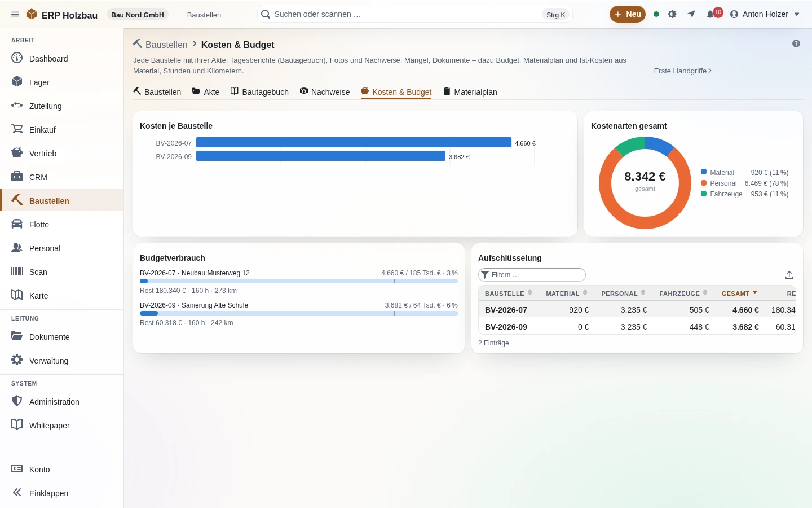Select the Bau Nord GmbH company chip
812x508 pixels.
coord(138,15)
